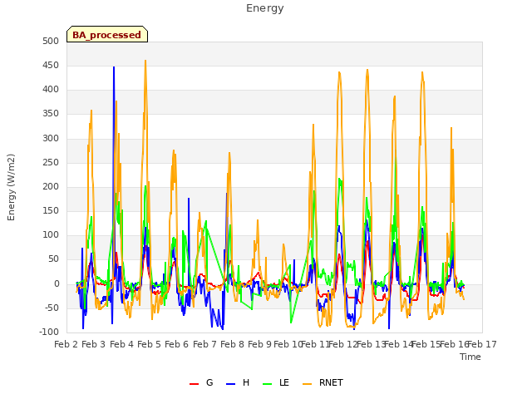Screen dimensions: 532x399
Task: Click the Feb 16 x-axis label
Action: (x=454, y=344)
